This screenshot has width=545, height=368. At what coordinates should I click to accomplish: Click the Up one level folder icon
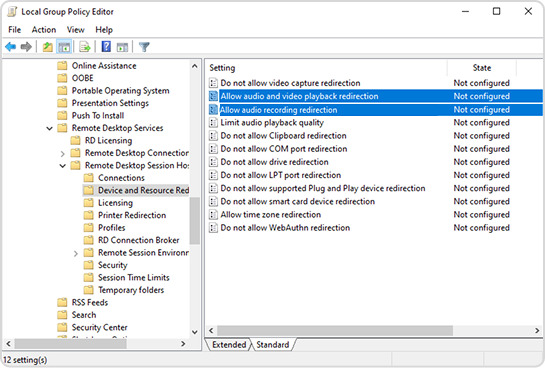tap(48, 47)
